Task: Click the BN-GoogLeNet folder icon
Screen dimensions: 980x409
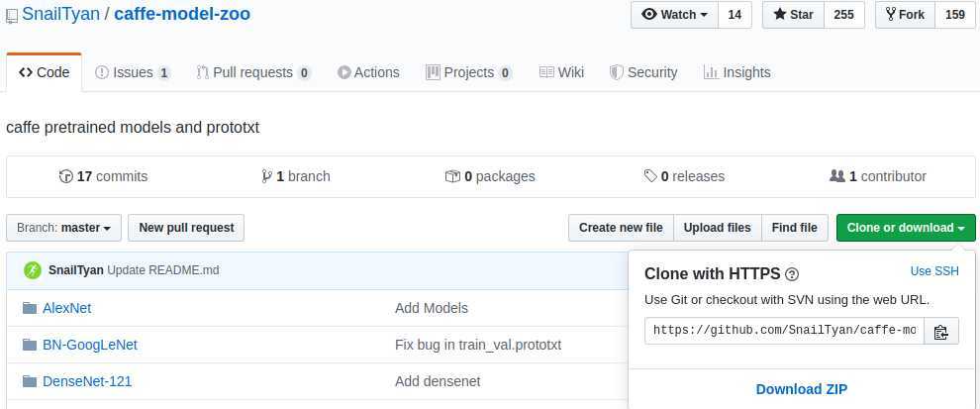Action: (x=30, y=345)
